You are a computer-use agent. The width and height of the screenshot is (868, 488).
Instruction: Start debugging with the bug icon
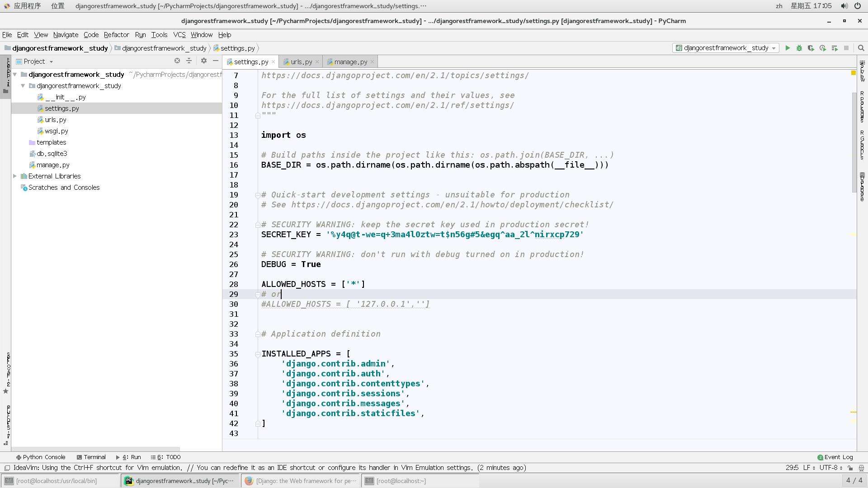(x=799, y=48)
